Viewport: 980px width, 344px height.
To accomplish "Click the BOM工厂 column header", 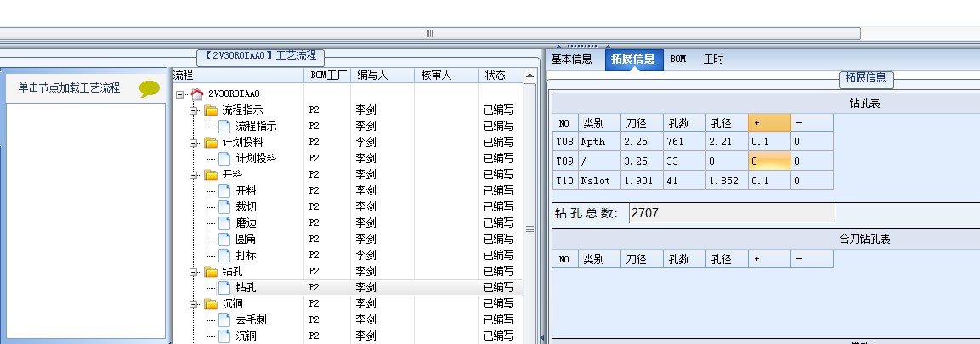I will pyautogui.click(x=327, y=76).
